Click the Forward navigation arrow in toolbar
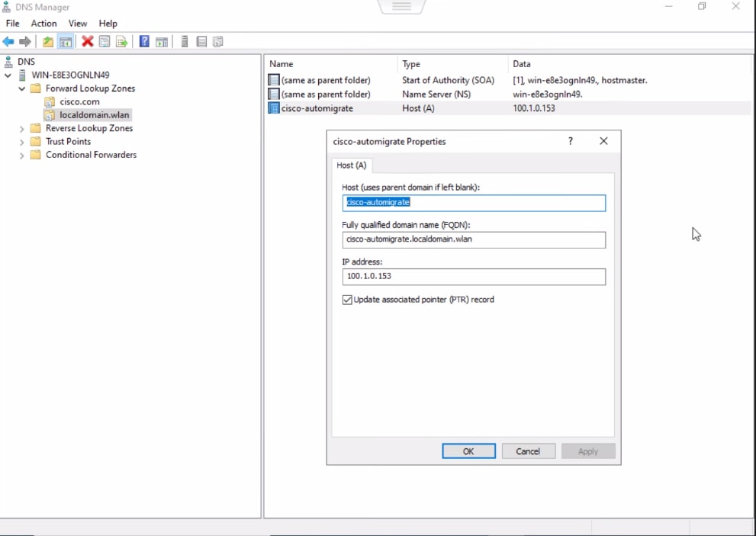The width and height of the screenshot is (756, 536). [x=24, y=41]
